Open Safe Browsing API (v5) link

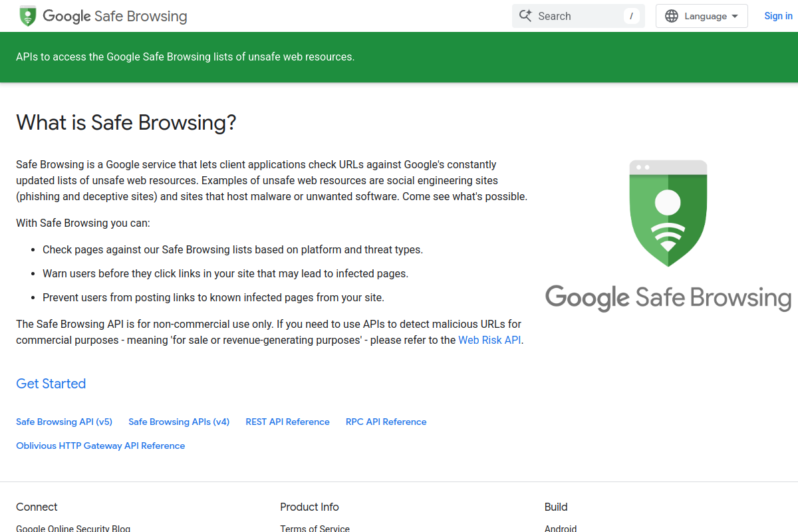tap(65, 422)
